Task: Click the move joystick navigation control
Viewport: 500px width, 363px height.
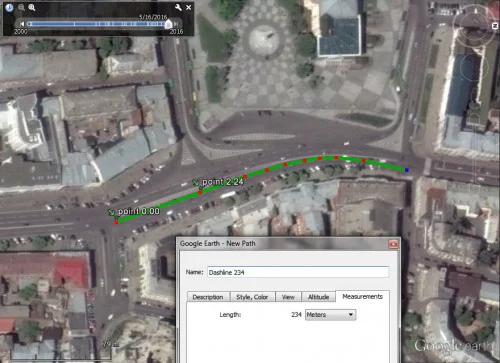Action: point(474,68)
